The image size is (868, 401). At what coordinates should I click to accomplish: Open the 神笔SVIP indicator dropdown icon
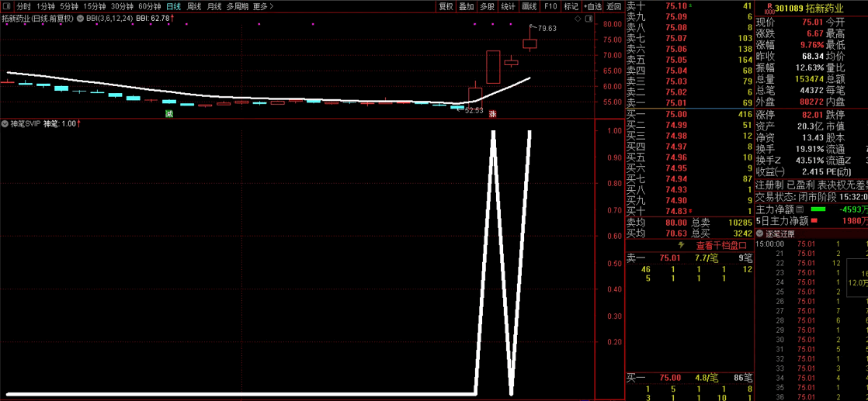5,123
